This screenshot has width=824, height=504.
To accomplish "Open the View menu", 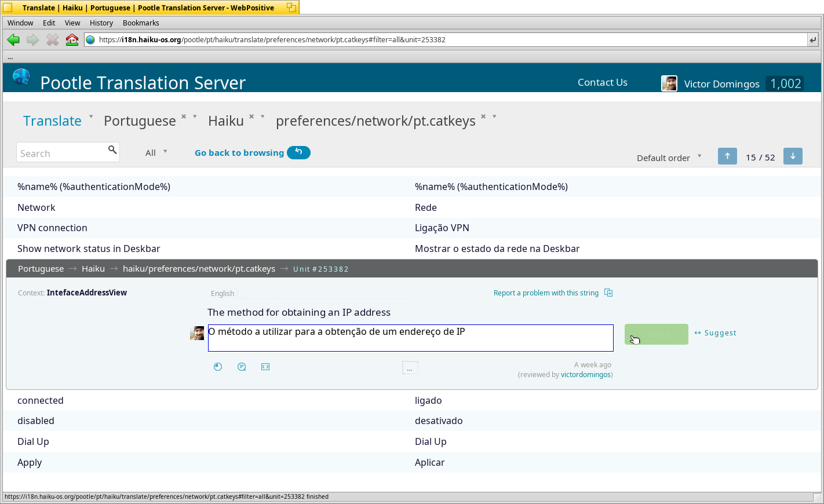I will pos(72,23).
